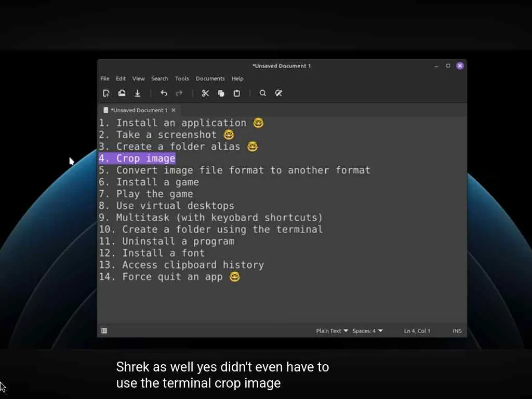This screenshot has height=399, width=532.
Task: Click the line '14. Force quit an app'
Action: point(161,277)
